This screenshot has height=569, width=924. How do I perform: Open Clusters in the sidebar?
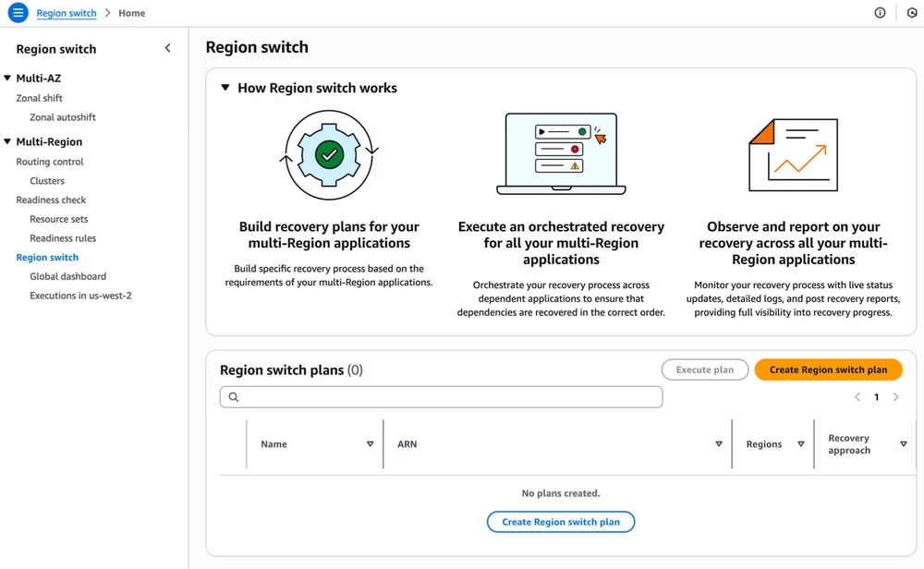click(47, 181)
